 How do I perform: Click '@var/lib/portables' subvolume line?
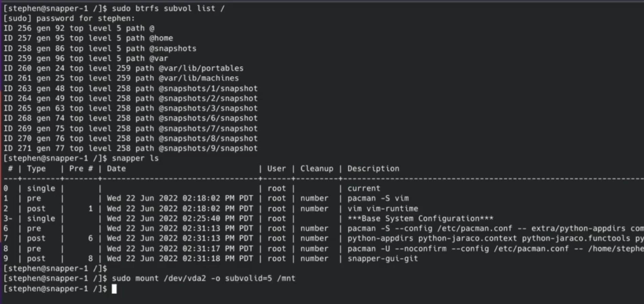pyautogui.click(x=123, y=68)
